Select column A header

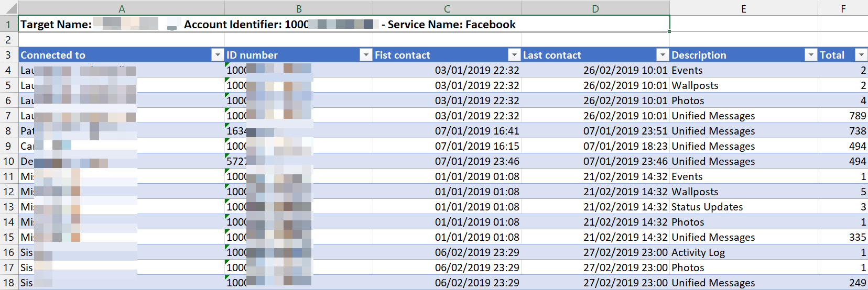click(x=122, y=8)
